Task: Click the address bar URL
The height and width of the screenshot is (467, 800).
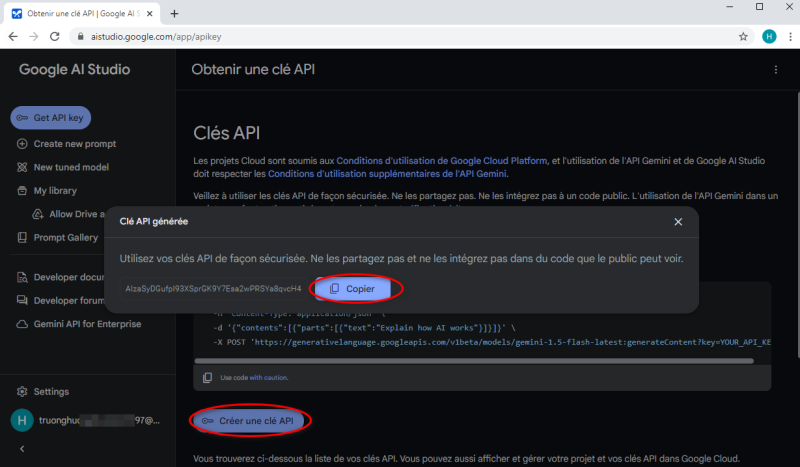Action: click(x=156, y=37)
